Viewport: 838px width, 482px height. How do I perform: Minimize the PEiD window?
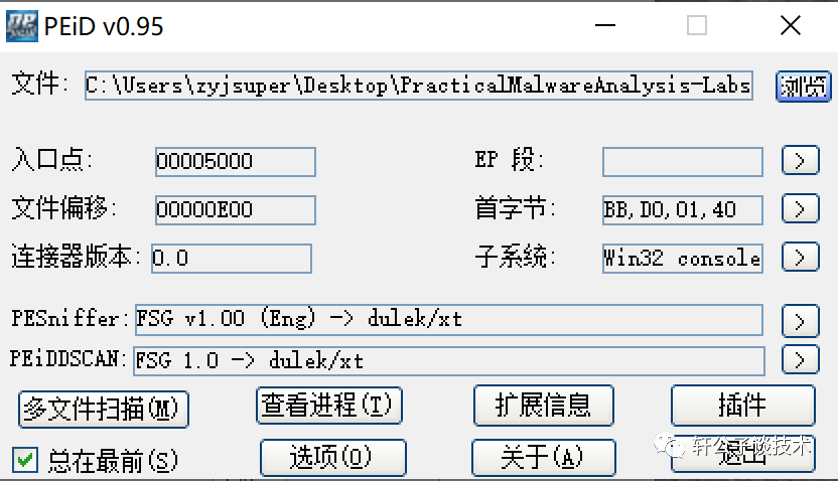(605, 25)
